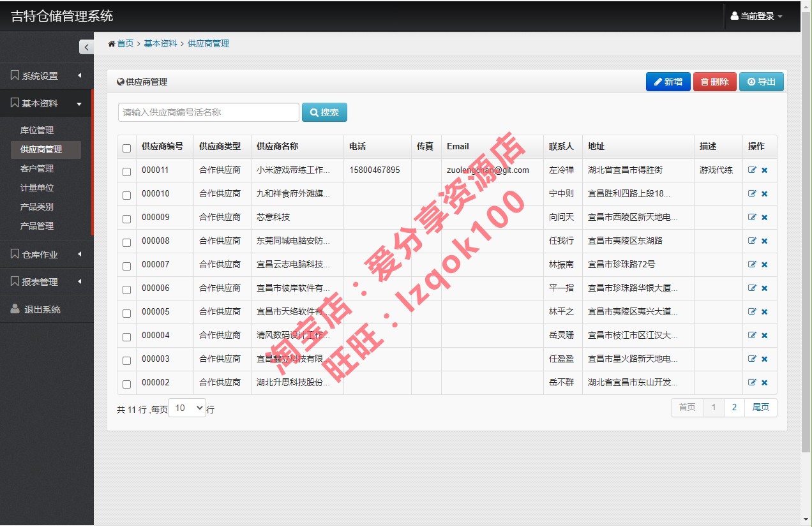Delete supplier 000007 with X icon

764,265
